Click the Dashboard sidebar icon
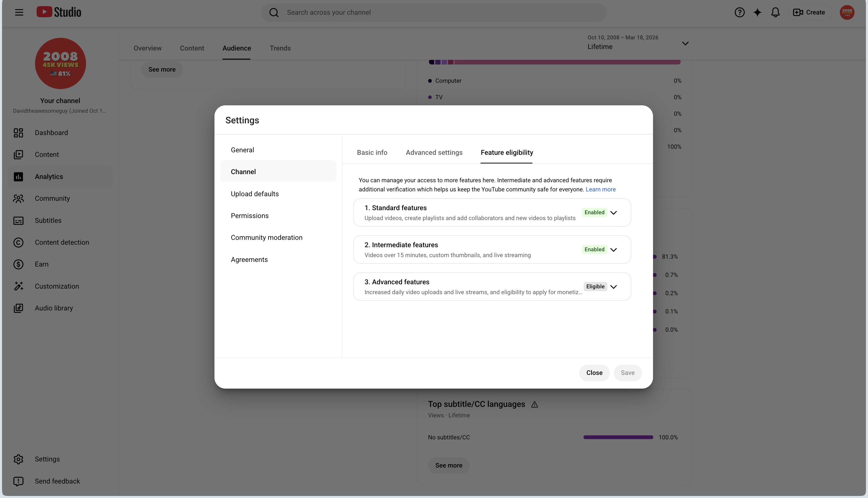Screen dimensions: 868x498 click(x=19, y=133)
